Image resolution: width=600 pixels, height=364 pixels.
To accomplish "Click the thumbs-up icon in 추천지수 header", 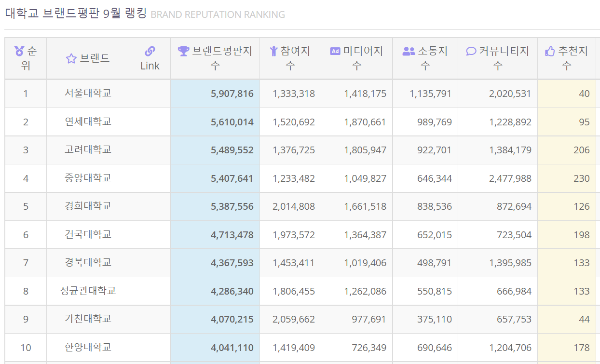I will click(x=550, y=51).
